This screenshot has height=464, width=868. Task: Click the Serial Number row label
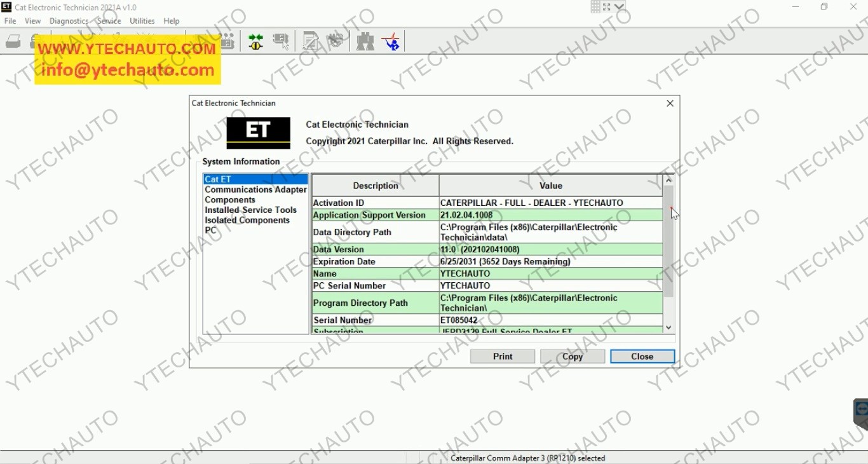(x=342, y=320)
